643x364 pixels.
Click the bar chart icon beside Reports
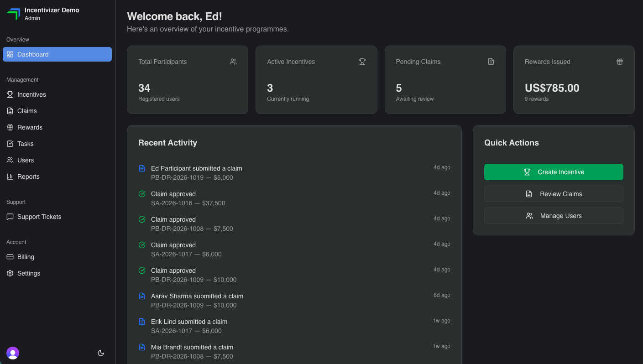[10, 177]
